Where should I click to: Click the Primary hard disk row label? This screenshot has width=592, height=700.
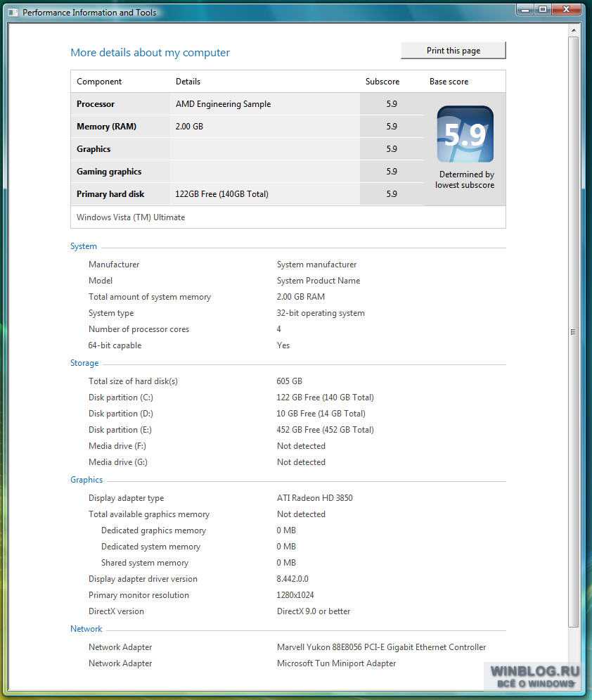pyautogui.click(x=110, y=194)
